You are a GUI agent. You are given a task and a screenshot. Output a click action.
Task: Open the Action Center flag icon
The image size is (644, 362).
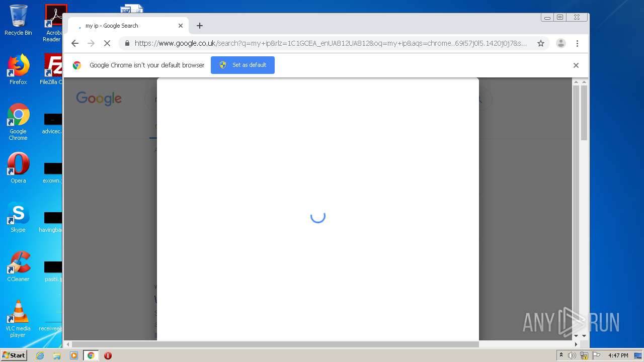click(596, 355)
